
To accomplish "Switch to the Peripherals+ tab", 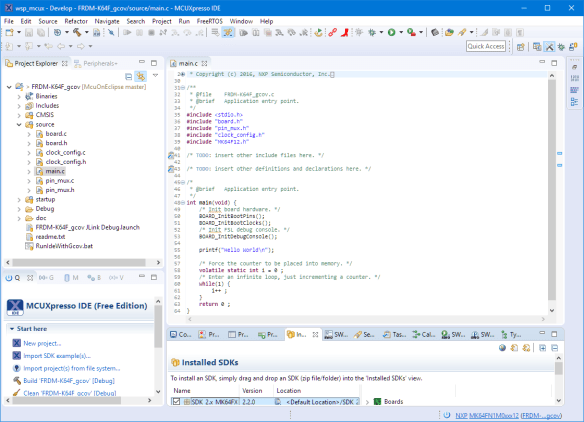I will 96,63.
